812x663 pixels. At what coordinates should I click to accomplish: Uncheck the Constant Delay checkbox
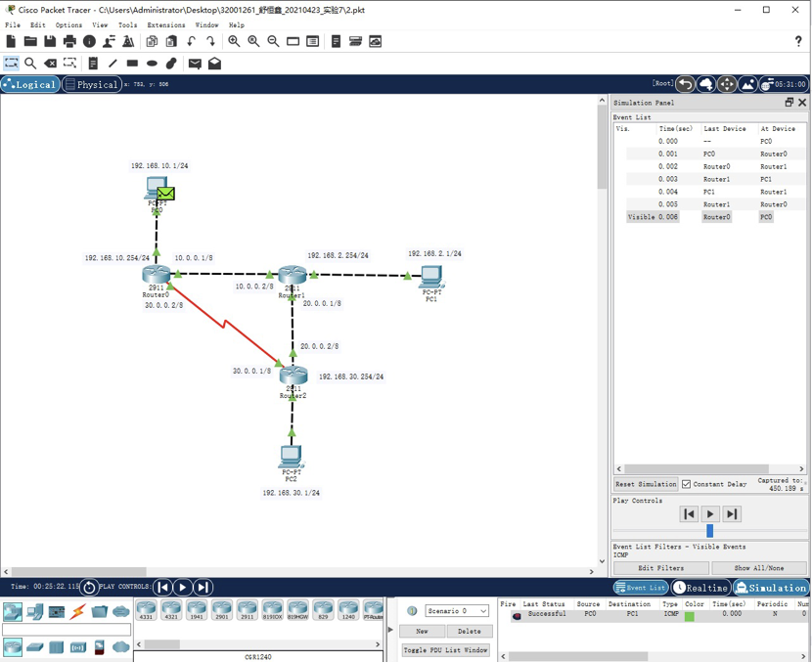click(686, 484)
